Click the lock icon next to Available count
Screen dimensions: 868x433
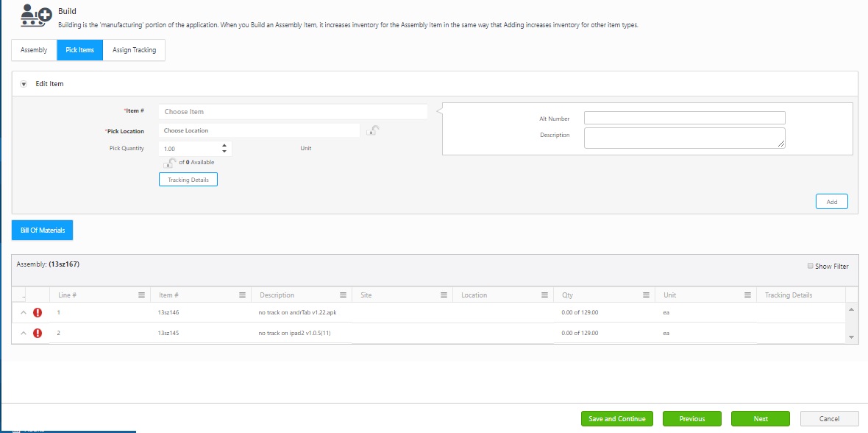169,163
